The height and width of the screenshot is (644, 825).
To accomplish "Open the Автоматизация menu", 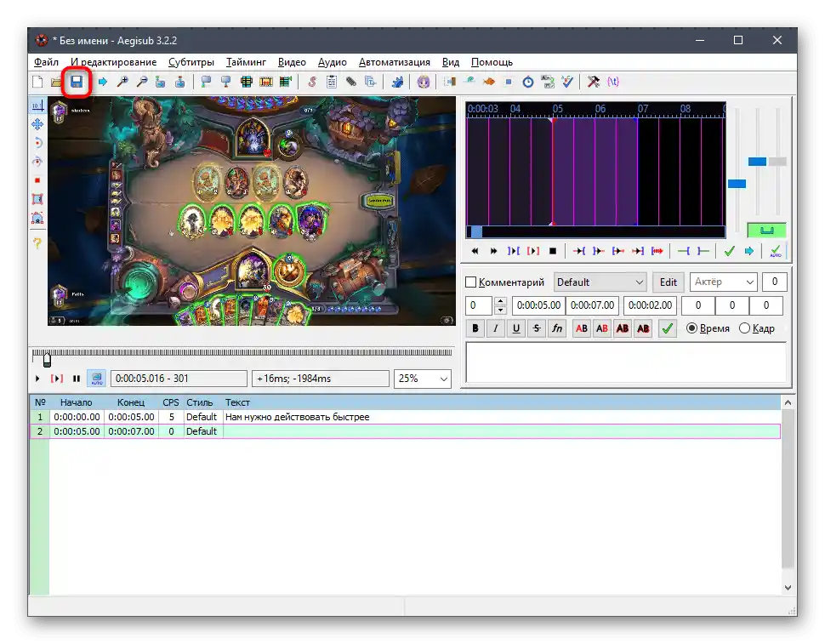I will (394, 62).
